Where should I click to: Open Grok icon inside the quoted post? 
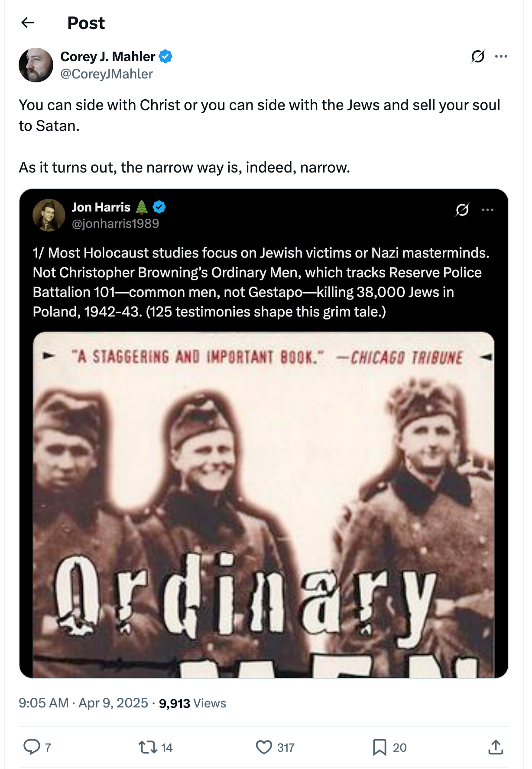(462, 210)
